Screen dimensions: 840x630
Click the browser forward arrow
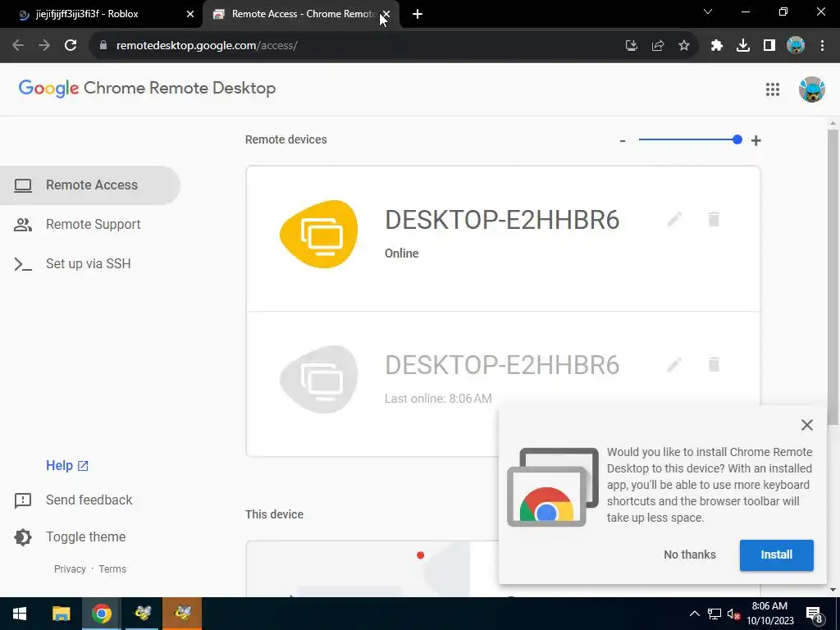44,46
